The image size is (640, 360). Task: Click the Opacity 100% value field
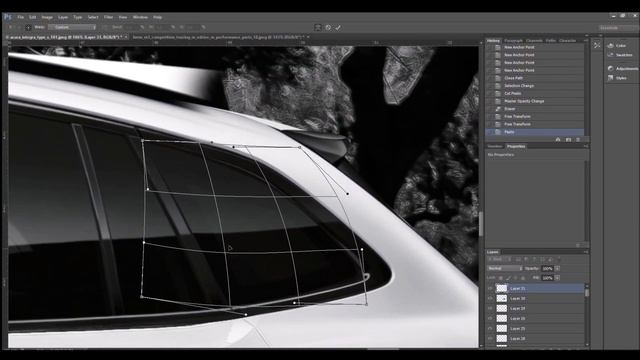547,268
